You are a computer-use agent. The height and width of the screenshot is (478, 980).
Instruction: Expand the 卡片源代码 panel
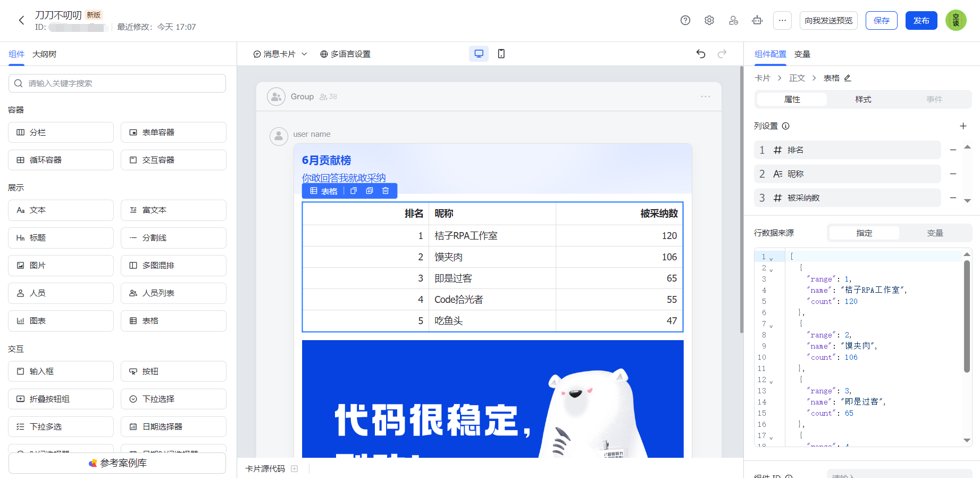295,469
